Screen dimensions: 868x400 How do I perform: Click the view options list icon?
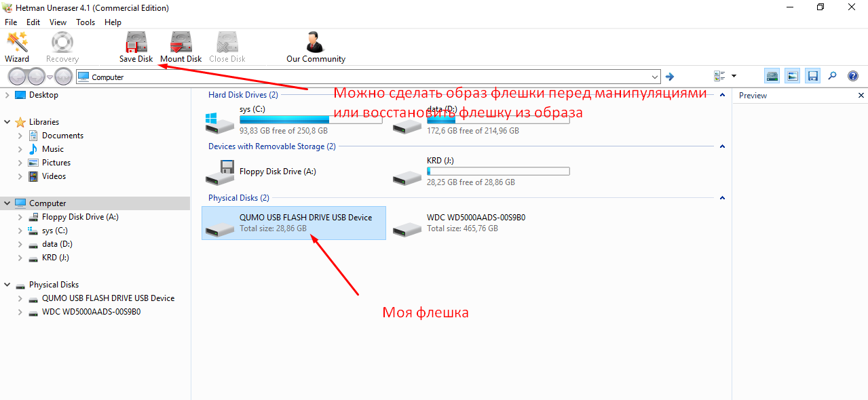point(719,77)
